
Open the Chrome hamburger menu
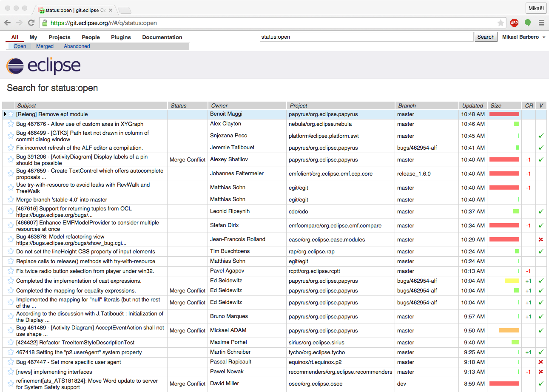coord(541,23)
